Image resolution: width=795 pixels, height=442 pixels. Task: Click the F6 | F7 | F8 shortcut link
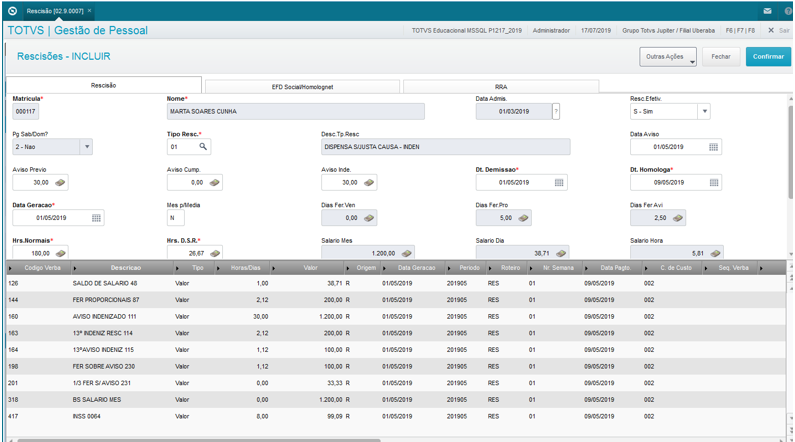(740, 30)
